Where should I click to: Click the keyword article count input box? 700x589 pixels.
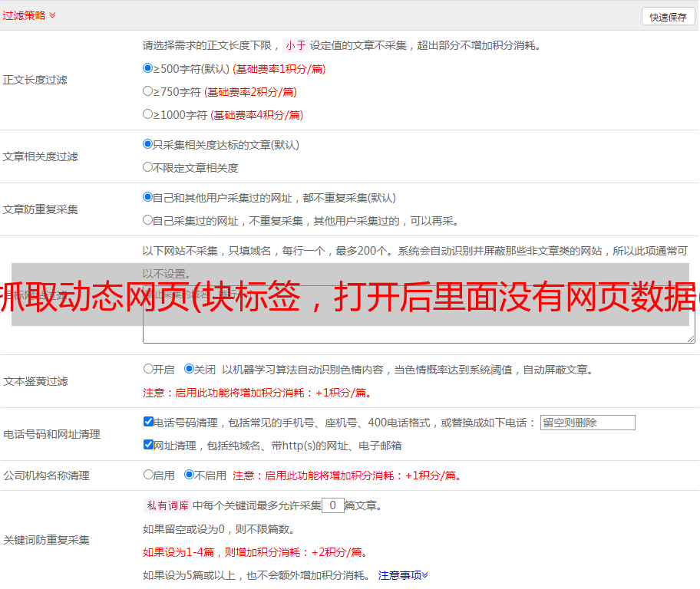pos(332,505)
